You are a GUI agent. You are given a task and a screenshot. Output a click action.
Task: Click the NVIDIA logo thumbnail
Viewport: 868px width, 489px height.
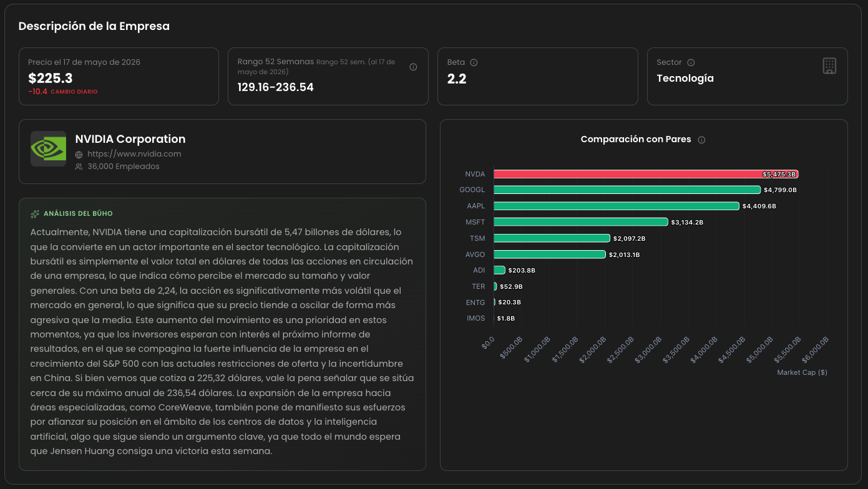49,148
